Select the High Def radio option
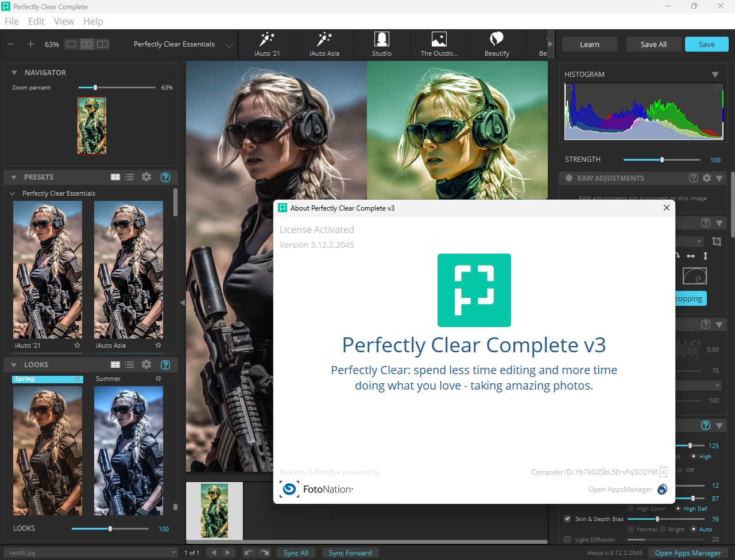This screenshot has width=735, height=560. (678, 508)
